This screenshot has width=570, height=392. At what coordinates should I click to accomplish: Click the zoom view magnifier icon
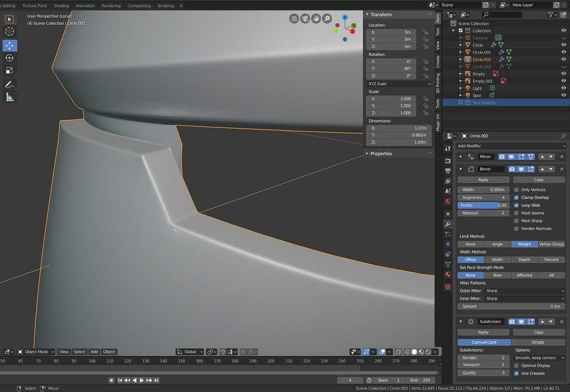pos(327,18)
